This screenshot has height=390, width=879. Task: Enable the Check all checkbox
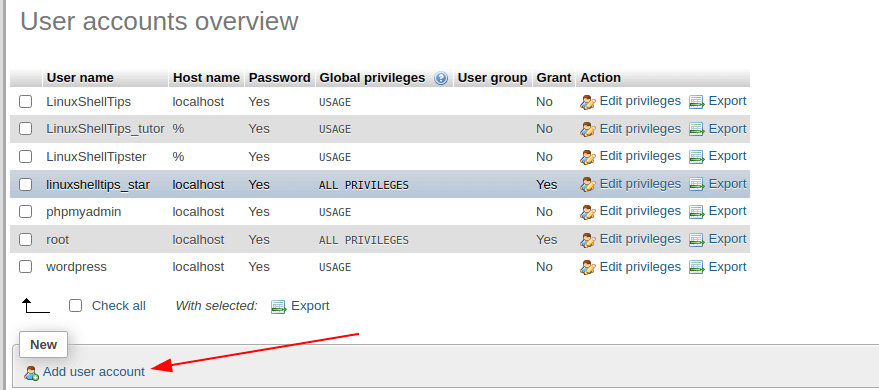point(76,305)
